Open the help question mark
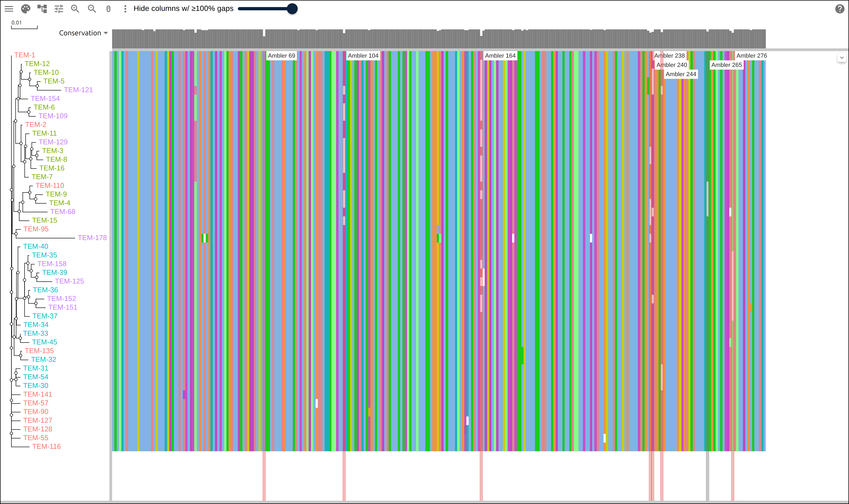The height and width of the screenshot is (504, 849). (839, 9)
